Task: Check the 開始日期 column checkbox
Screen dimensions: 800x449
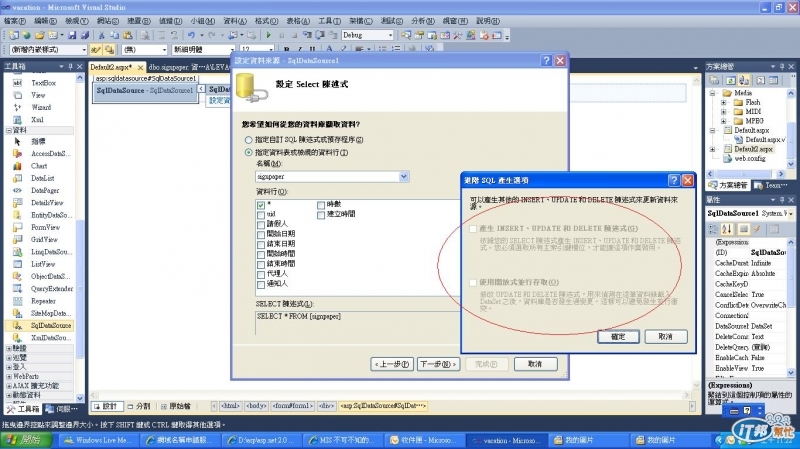Action: tap(261, 235)
